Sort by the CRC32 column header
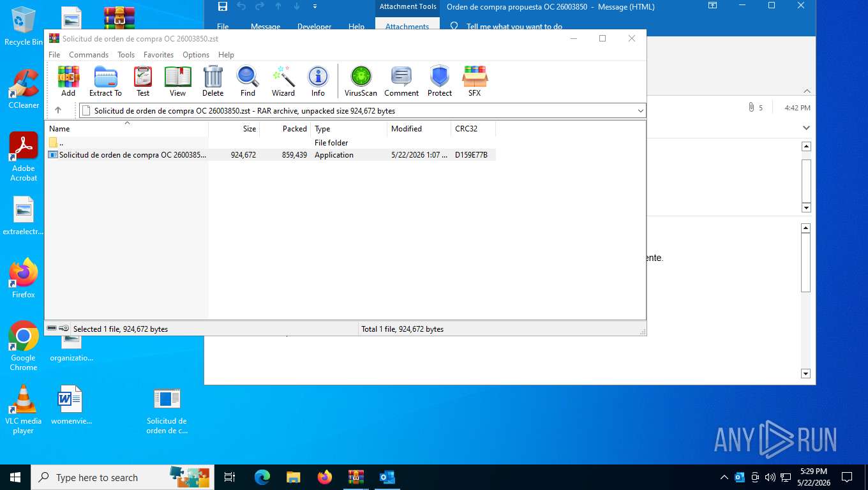Image resolution: width=868 pixels, height=490 pixels. click(473, 128)
